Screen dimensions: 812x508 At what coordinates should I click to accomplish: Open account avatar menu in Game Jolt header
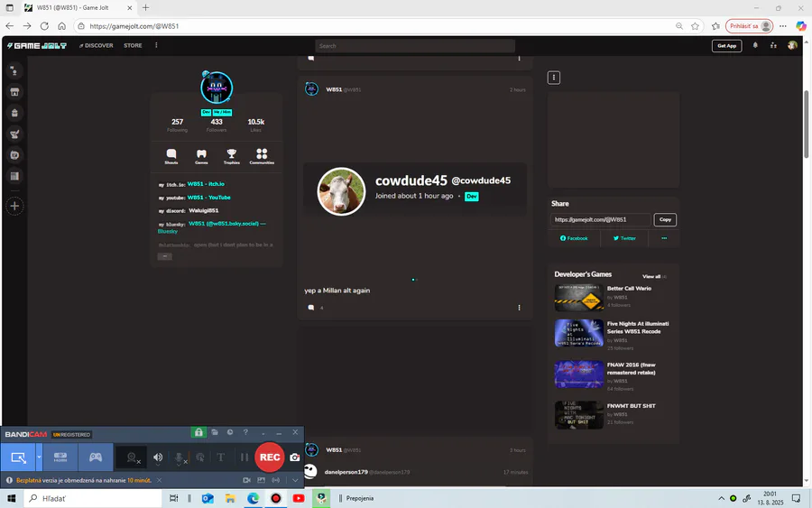[792, 46]
